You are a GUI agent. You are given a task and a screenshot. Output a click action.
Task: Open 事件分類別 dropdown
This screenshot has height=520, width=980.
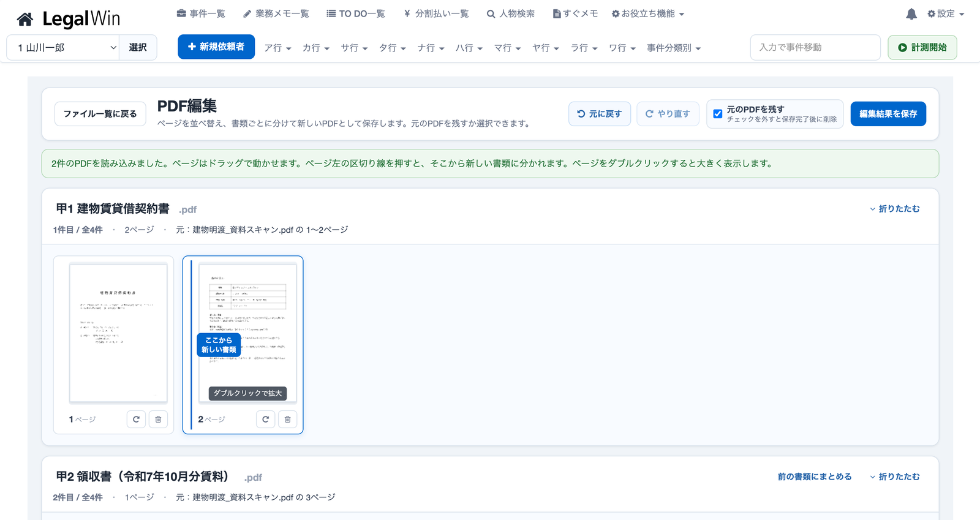click(x=674, y=48)
